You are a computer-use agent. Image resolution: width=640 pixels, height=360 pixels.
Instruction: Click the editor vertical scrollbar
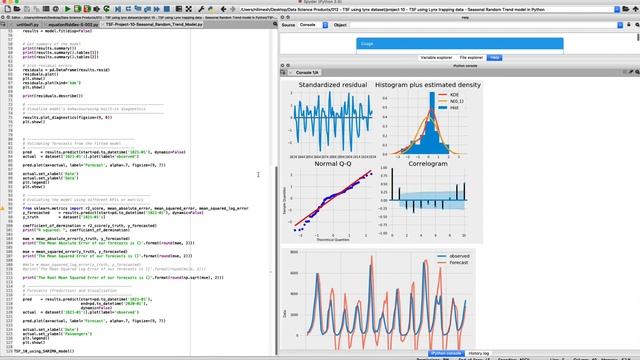pyautogui.click(x=276, y=261)
